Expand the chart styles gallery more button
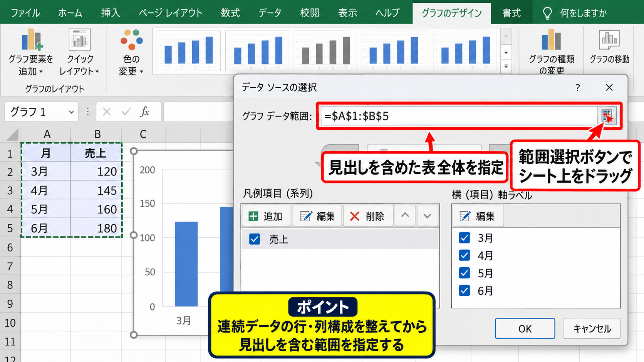This screenshot has height=362, width=644. pos(506,66)
